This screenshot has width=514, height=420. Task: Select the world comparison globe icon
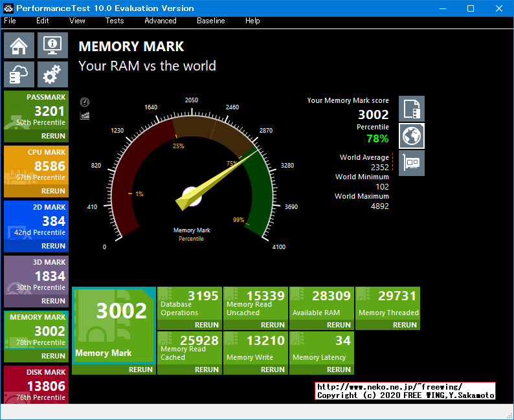412,135
